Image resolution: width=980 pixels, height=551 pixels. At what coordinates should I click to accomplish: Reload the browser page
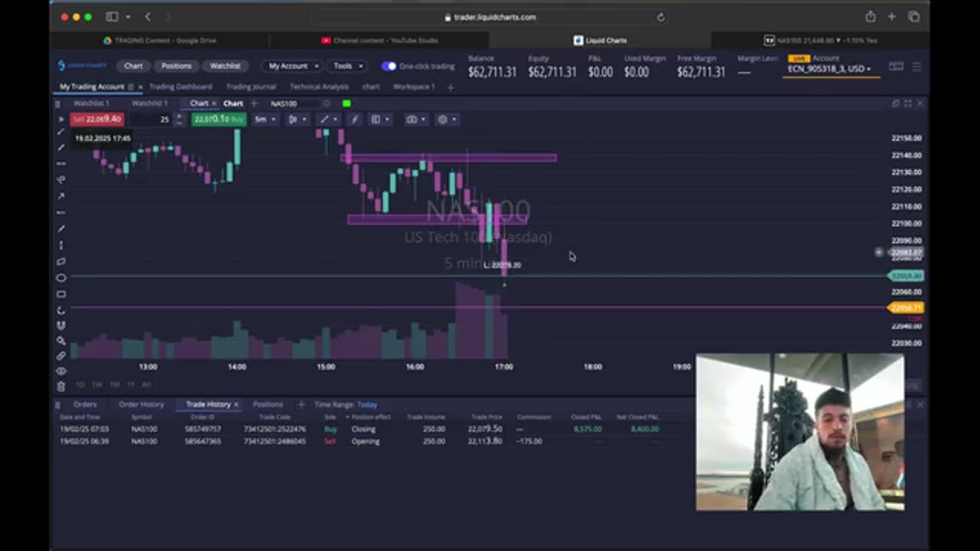[x=661, y=17]
